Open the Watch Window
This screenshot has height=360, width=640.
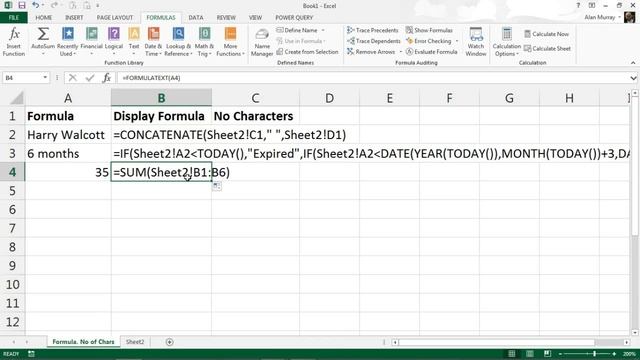pos(476,42)
